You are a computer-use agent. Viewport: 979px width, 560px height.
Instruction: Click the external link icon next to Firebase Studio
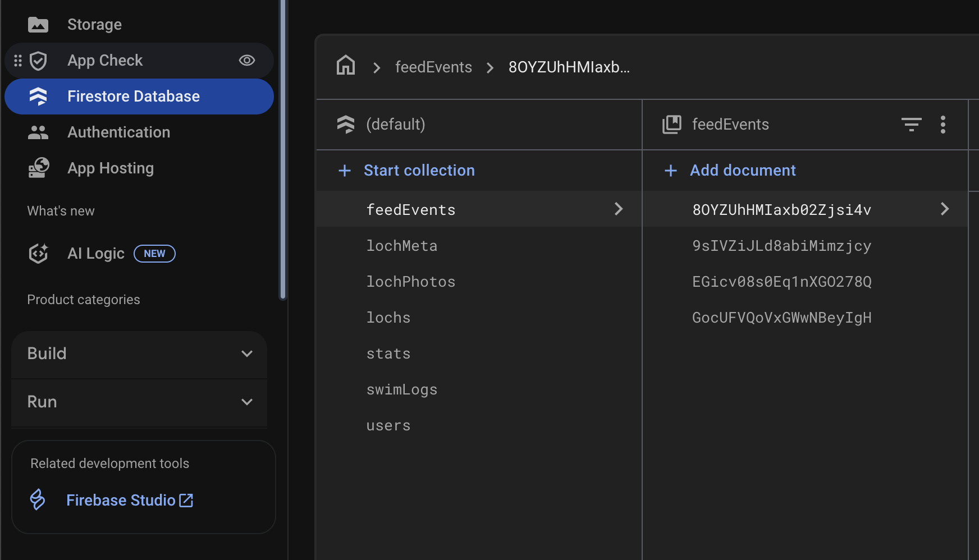click(186, 501)
